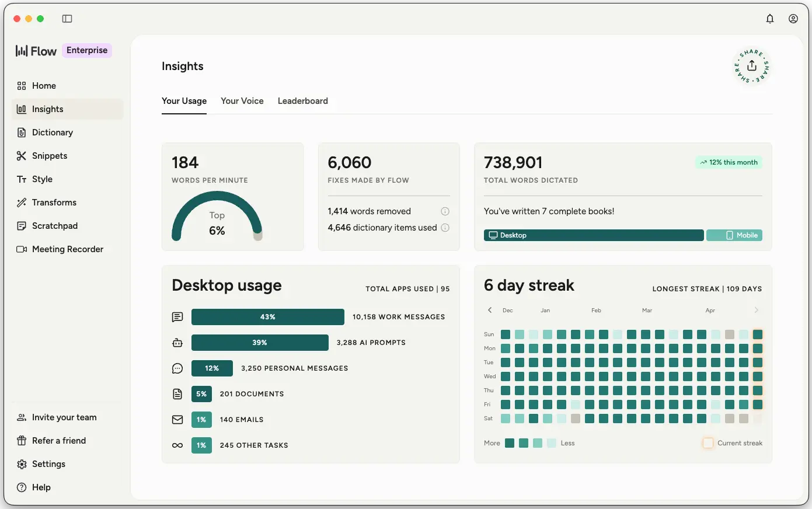The width and height of the screenshot is (812, 509).
Task: Go to previous months in streak calendar
Action: [x=490, y=310]
